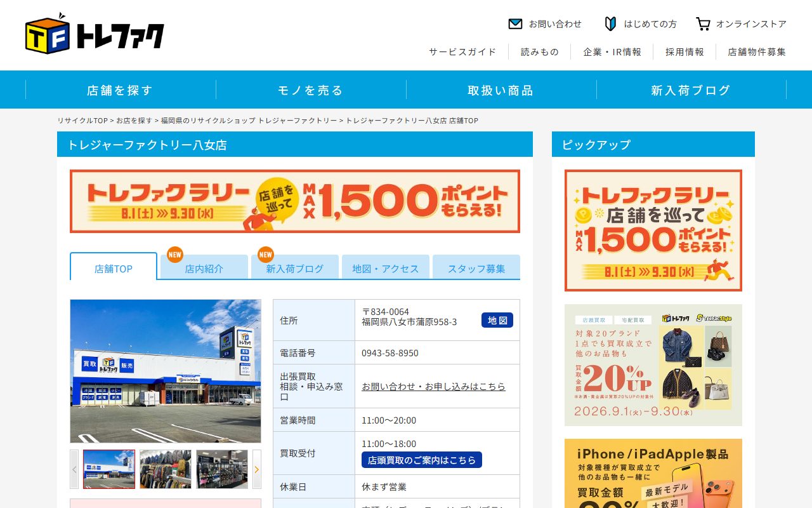Click the beginner leaf icon
The image size is (812, 508).
[610, 24]
